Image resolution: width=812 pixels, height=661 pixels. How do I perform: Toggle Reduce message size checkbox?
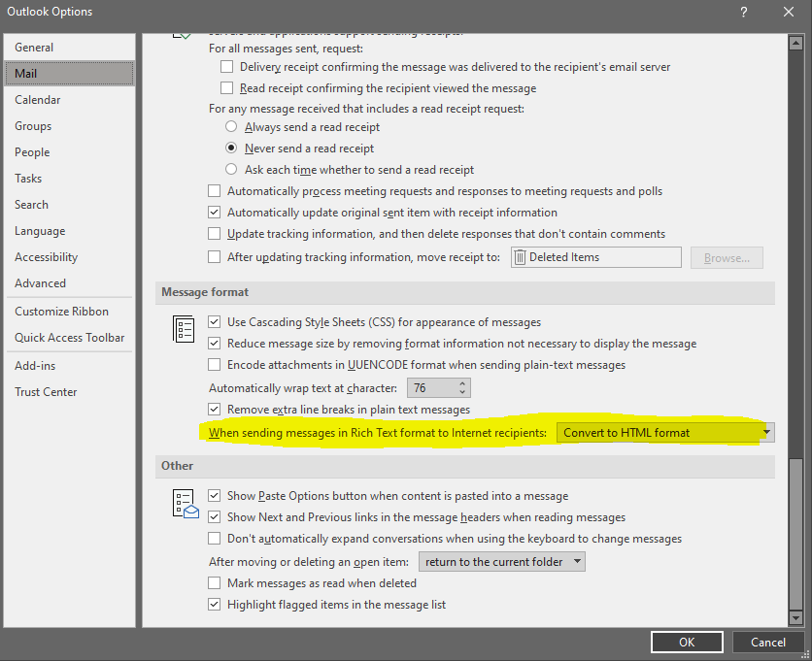[x=214, y=344]
